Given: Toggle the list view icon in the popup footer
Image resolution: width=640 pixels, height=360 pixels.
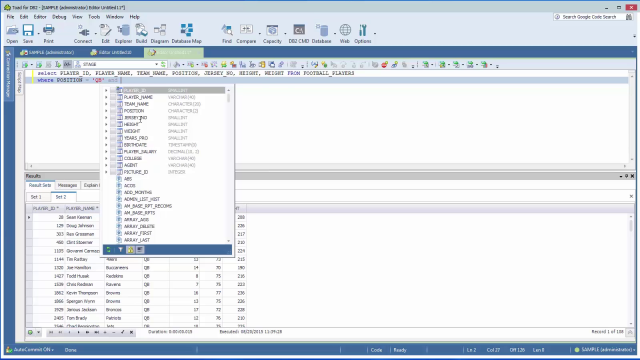Looking at the screenshot, I should tap(140, 250).
